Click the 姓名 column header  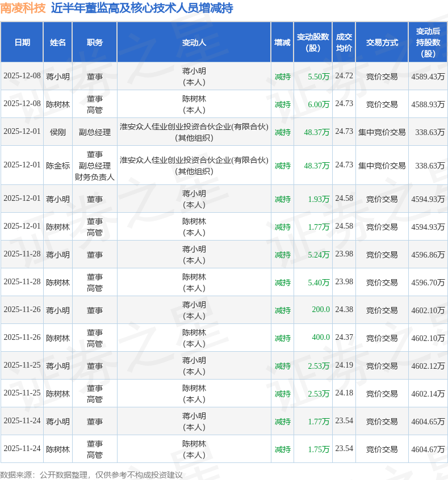(x=58, y=43)
